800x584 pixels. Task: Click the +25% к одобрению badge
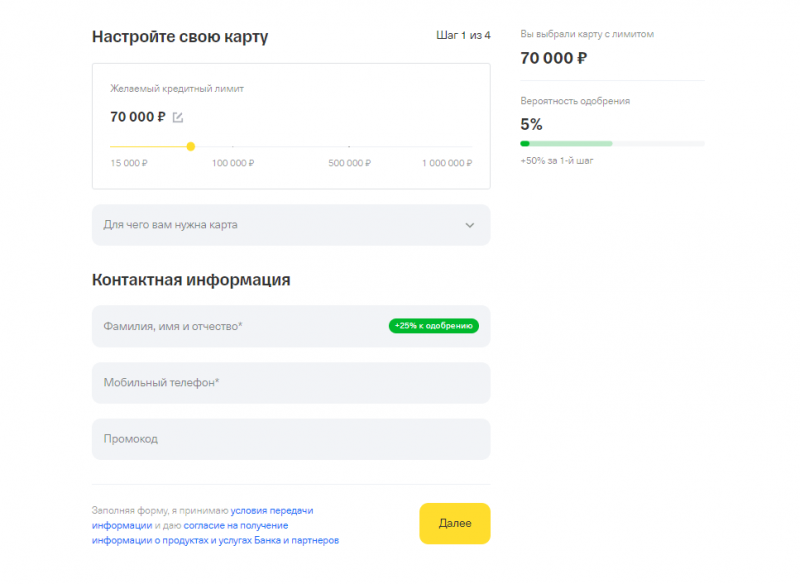click(x=434, y=326)
